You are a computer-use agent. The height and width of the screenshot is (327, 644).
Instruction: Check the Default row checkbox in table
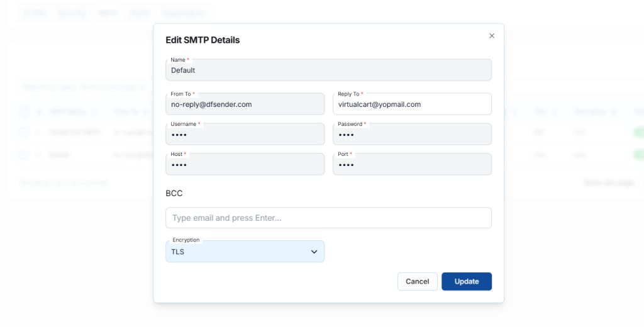(24, 155)
